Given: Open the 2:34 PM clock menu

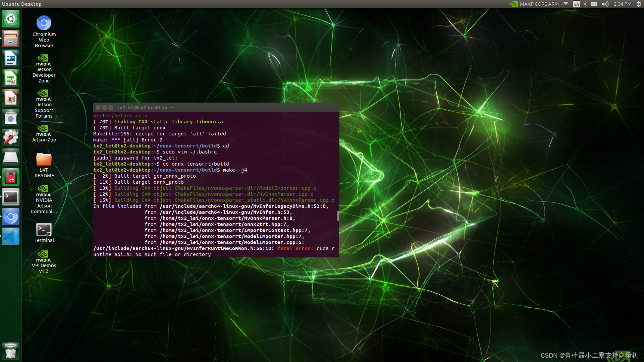Looking at the screenshot, I should click(623, 4).
